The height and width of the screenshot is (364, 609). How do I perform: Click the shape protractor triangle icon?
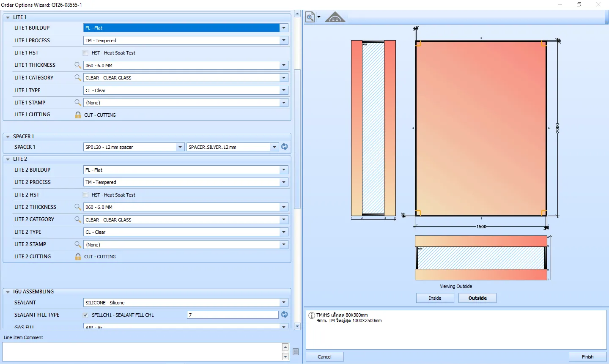click(335, 17)
